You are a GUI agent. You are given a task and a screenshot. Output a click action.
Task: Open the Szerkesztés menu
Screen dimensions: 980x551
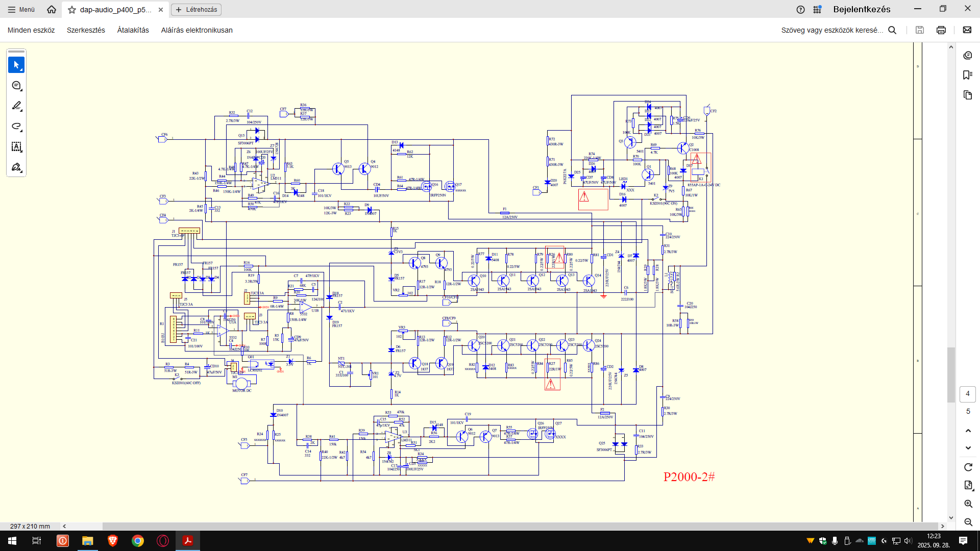(86, 30)
